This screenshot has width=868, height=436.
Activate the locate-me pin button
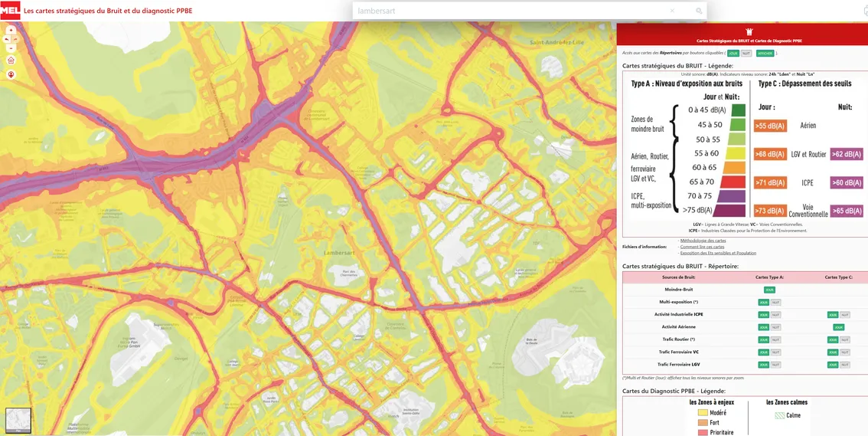[x=11, y=75]
